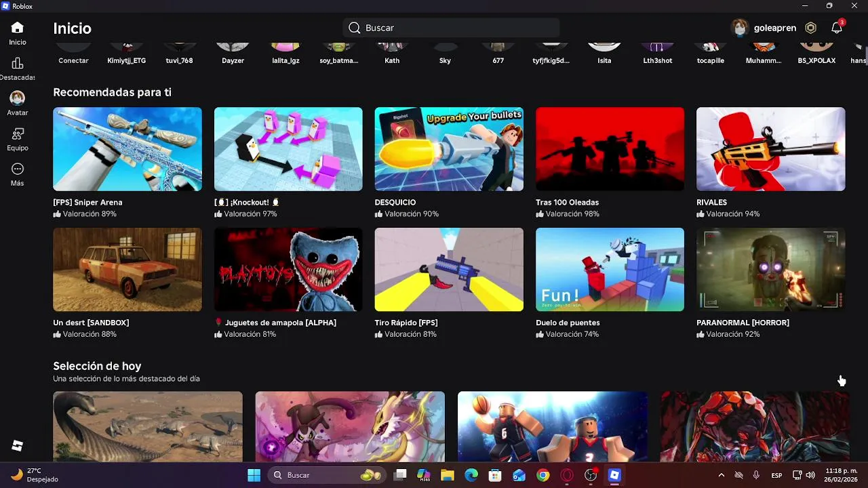Open the red monster featured game card
This screenshot has height=488, width=868.
pos(754,426)
